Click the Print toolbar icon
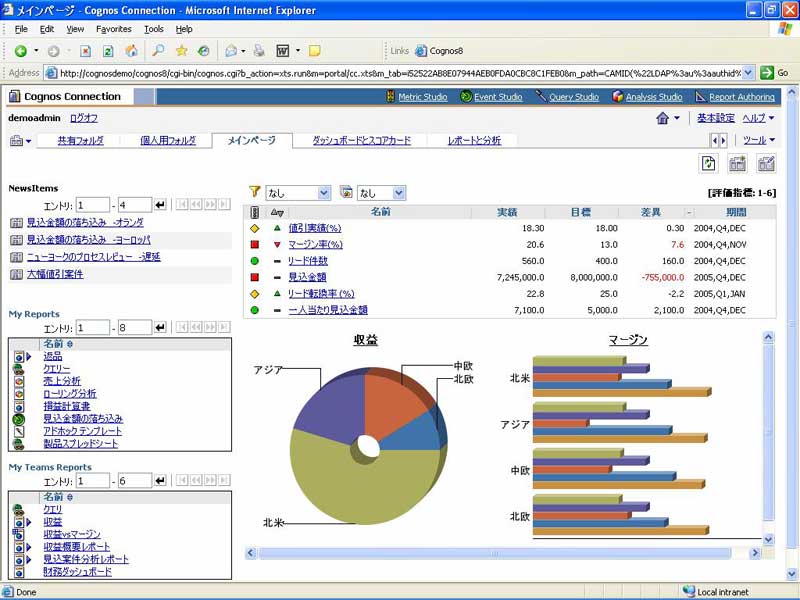Viewport: 800px width, 600px height. pos(259,51)
